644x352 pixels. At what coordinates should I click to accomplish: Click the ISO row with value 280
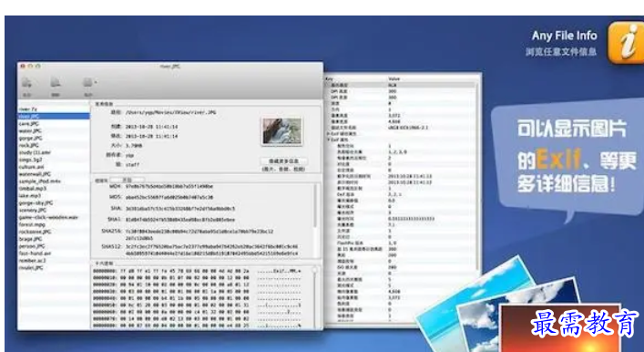(x=401, y=267)
